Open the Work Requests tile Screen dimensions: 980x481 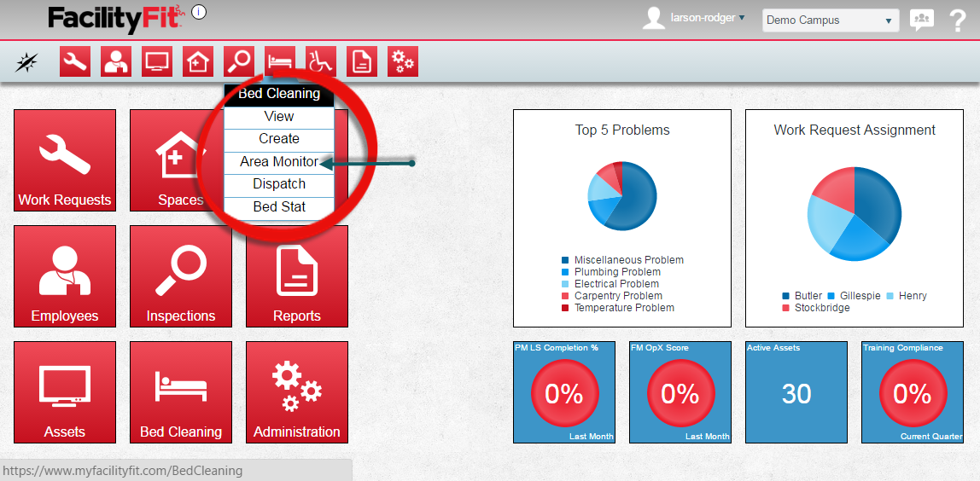coord(65,160)
